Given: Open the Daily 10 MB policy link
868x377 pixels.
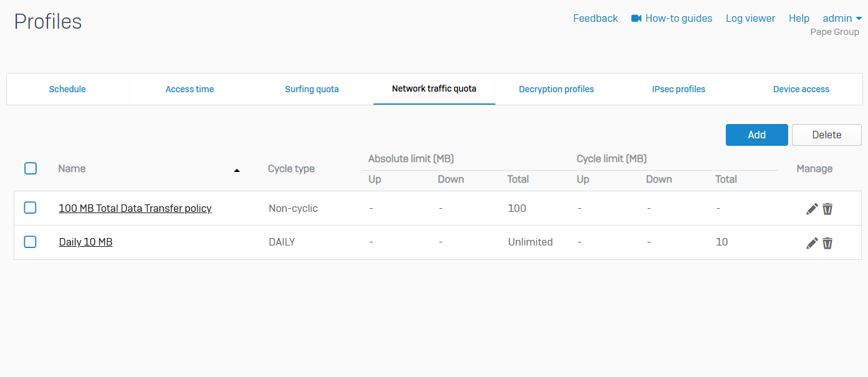Looking at the screenshot, I should [85, 242].
